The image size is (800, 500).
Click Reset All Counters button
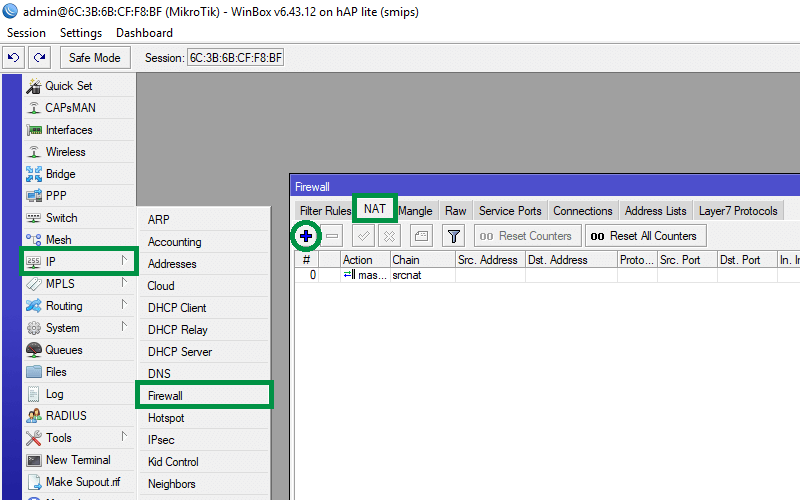645,236
